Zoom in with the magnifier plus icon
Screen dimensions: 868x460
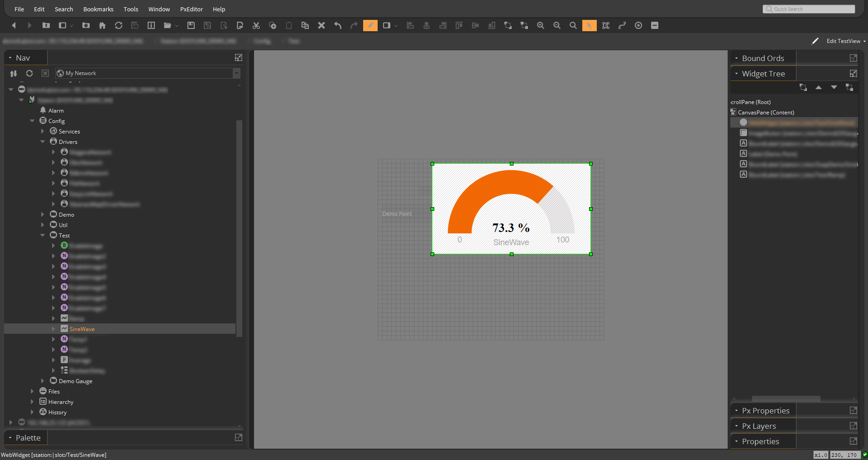click(541, 25)
